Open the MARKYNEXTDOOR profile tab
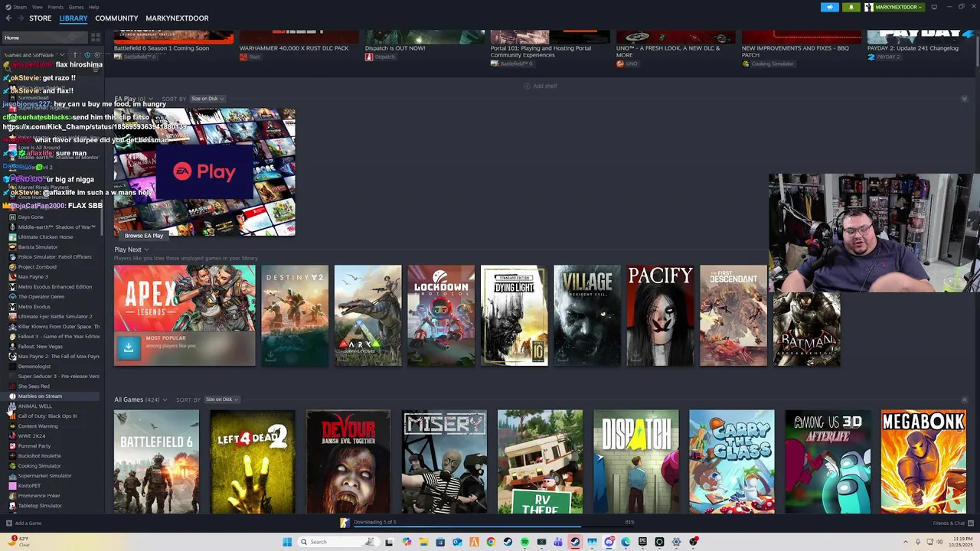The width and height of the screenshot is (980, 551). coord(177,18)
